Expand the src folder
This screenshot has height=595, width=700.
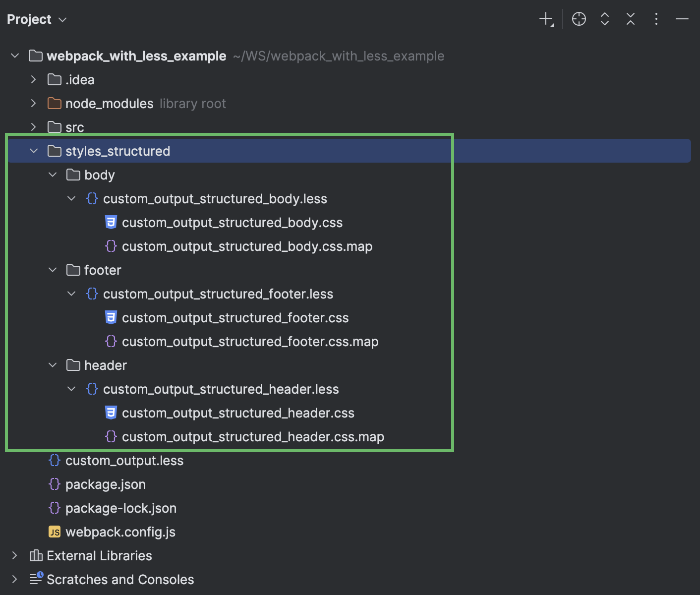[x=33, y=127]
